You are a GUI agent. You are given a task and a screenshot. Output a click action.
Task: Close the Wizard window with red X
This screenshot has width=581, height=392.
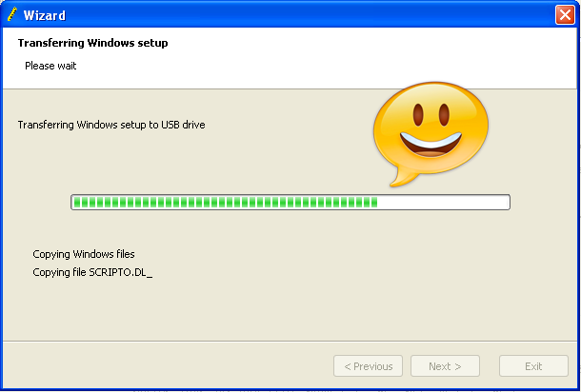tap(565, 15)
